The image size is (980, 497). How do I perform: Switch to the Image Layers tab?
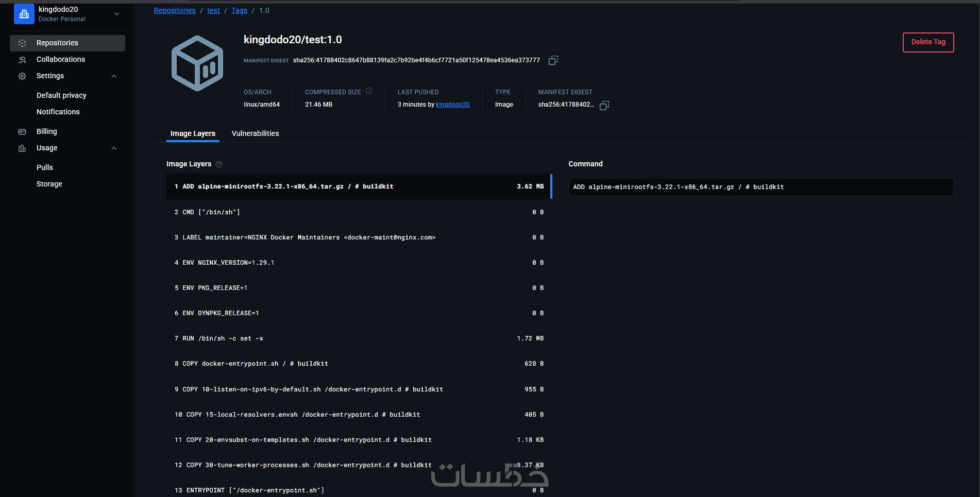click(x=193, y=133)
